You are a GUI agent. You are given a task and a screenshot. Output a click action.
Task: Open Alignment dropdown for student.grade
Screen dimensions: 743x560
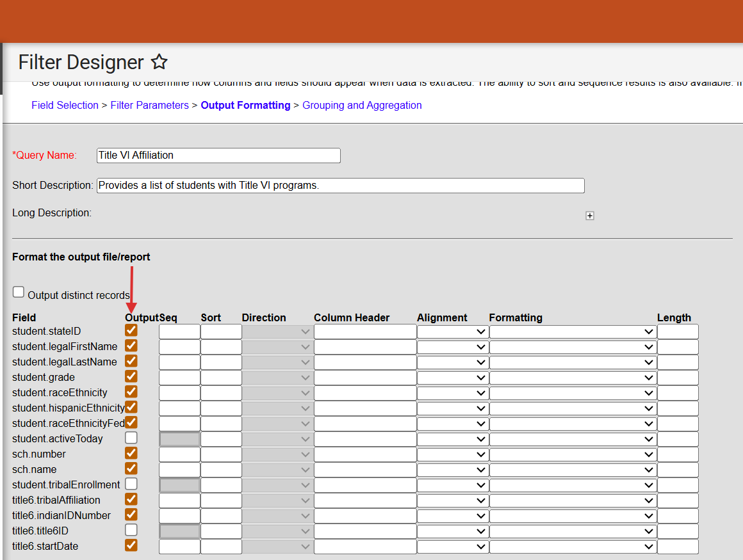pyautogui.click(x=453, y=378)
